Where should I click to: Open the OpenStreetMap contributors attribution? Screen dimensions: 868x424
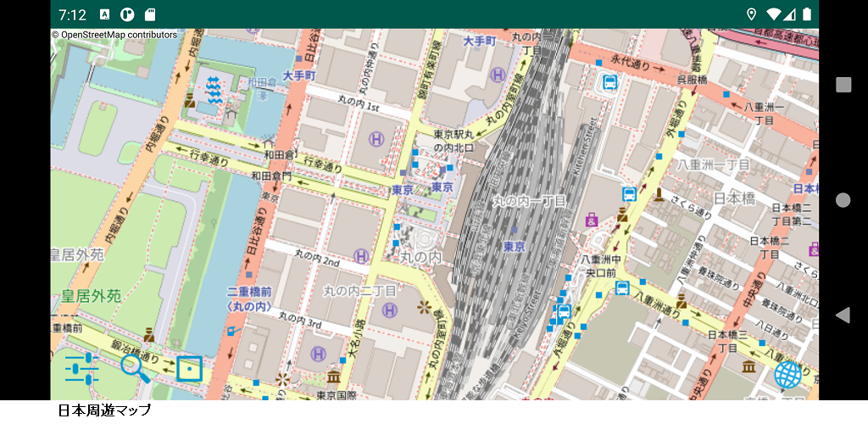click(x=114, y=35)
